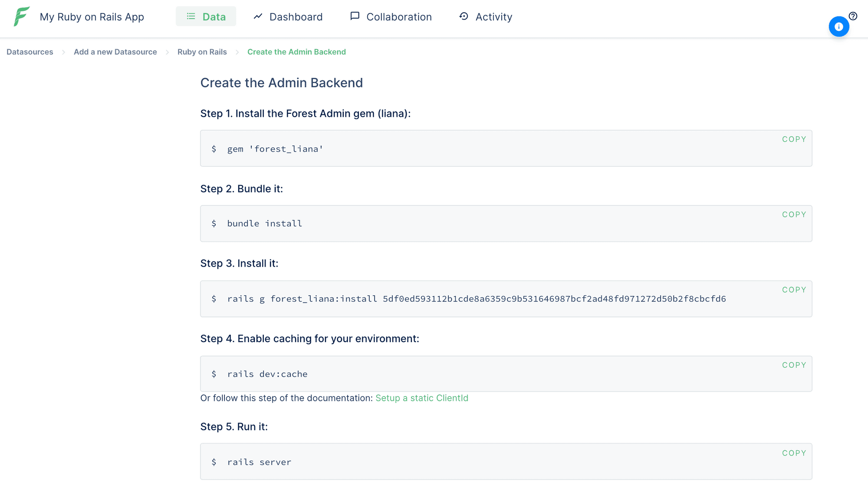
Task: Open the Setup a static ClientId link
Action: 422,398
